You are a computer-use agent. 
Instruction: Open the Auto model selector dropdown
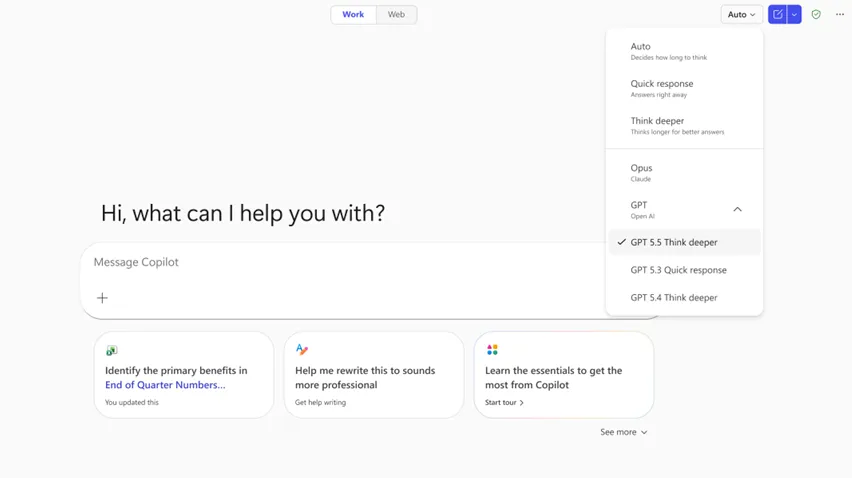[741, 15]
